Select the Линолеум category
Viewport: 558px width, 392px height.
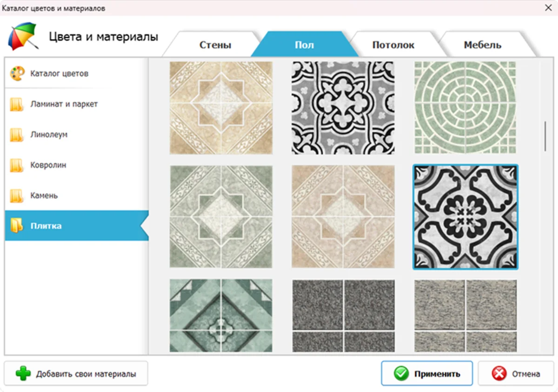pyautogui.click(x=77, y=135)
